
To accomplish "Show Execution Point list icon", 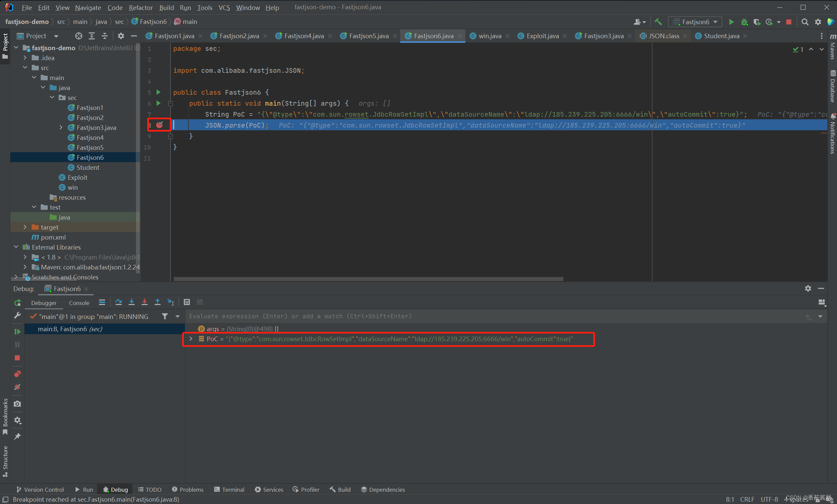I will tap(102, 302).
